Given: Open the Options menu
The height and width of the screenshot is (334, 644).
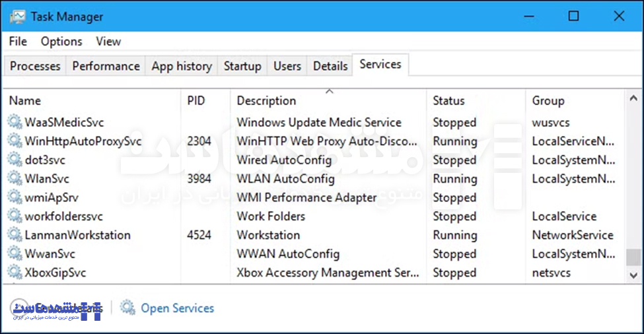Looking at the screenshot, I should (x=61, y=42).
